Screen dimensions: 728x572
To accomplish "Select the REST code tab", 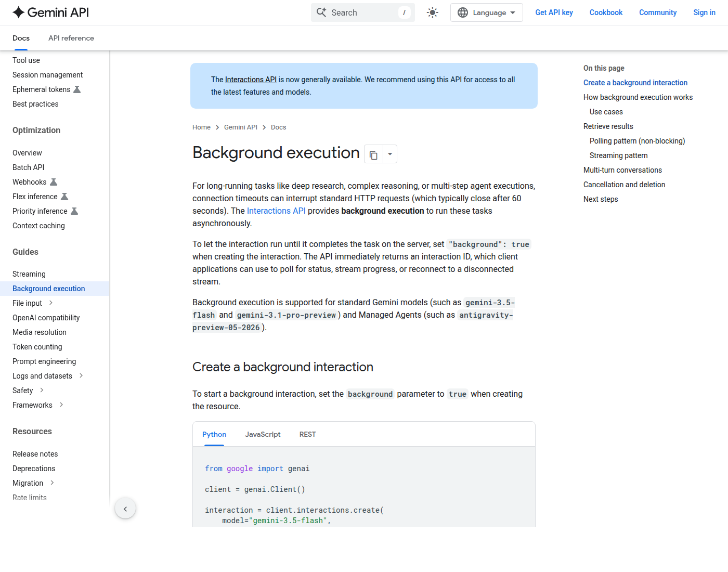I will (307, 434).
